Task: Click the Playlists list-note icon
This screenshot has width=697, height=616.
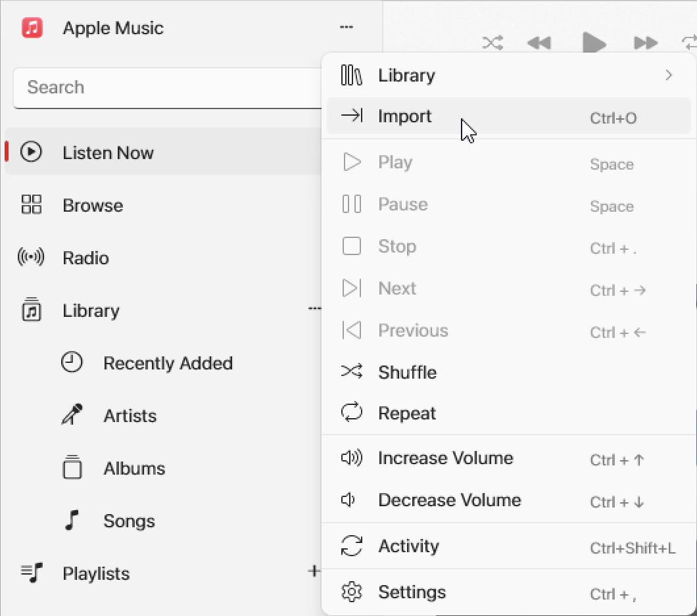Action: coord(32,573)
